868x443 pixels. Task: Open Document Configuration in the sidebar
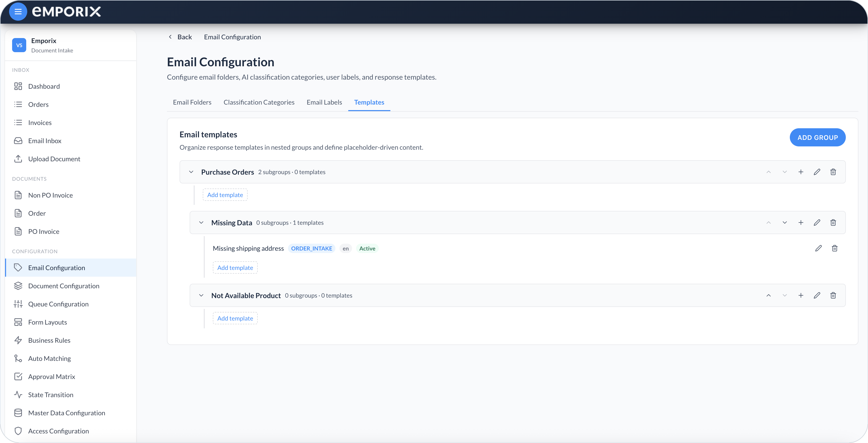(71, 286)
